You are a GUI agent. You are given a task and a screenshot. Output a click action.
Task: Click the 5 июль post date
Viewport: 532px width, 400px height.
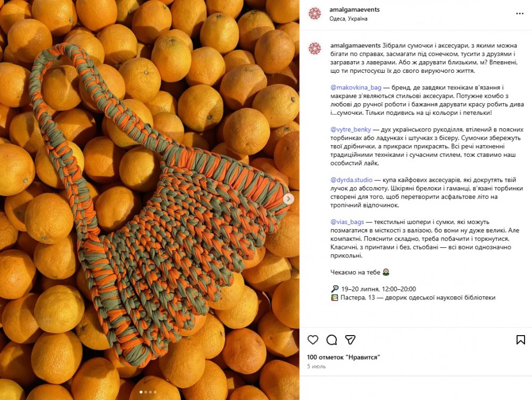(316, 366)
